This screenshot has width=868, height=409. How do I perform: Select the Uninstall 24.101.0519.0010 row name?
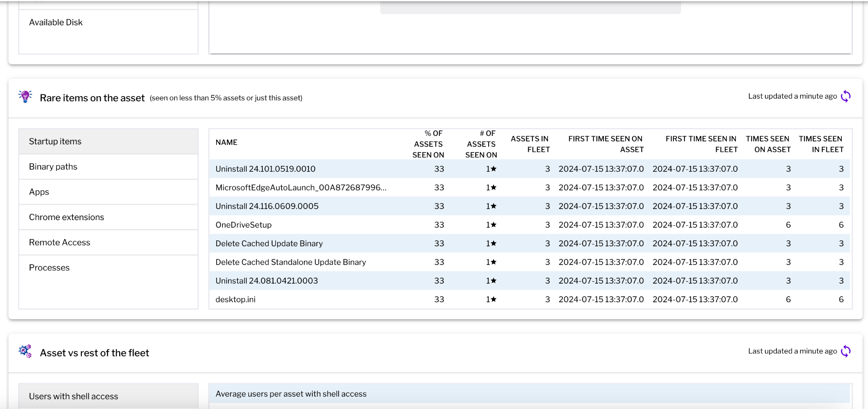click(x=265, y=169)
